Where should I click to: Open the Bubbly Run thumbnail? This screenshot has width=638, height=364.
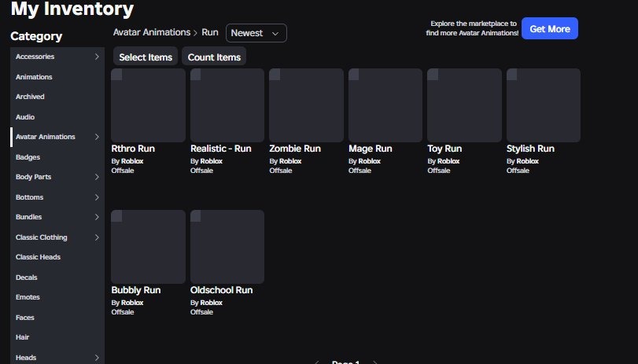(x=148, y=247)
